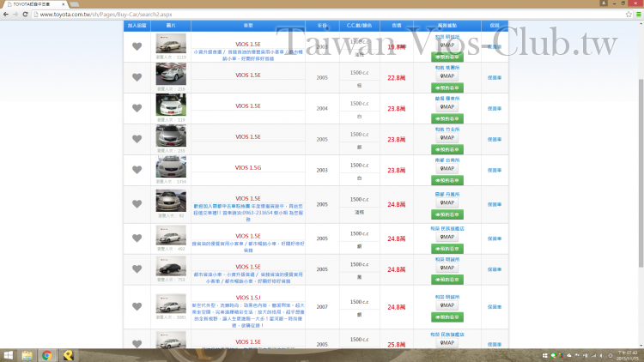Screen dimensions: 644x362
Task: Open the VIOS 1.5J model link
Action: pos(247,298)
